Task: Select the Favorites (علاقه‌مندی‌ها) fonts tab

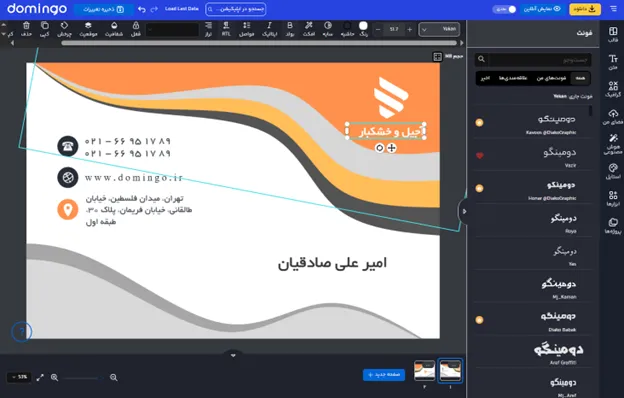Action: click(x=513, y=78)
